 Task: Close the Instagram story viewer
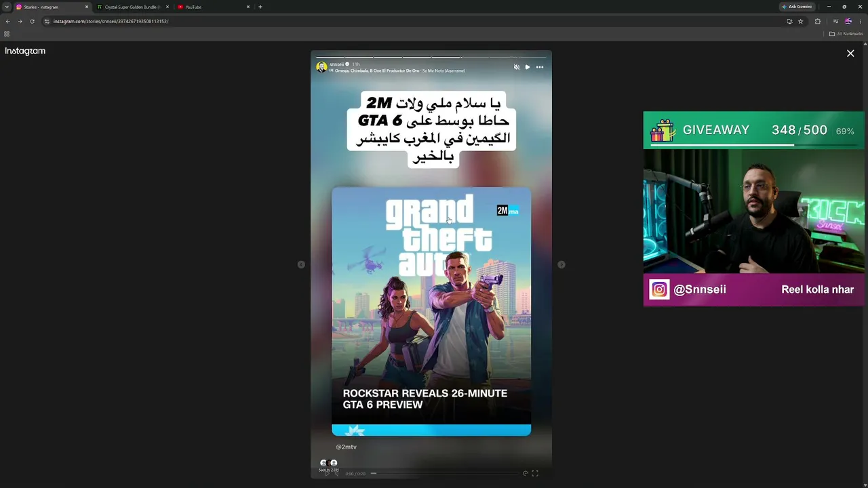850,53
